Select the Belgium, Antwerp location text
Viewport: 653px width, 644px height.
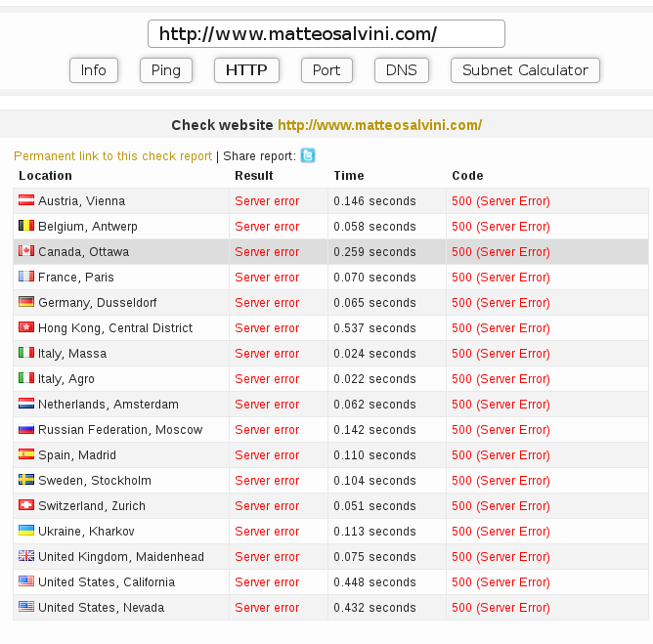point(88,227)
